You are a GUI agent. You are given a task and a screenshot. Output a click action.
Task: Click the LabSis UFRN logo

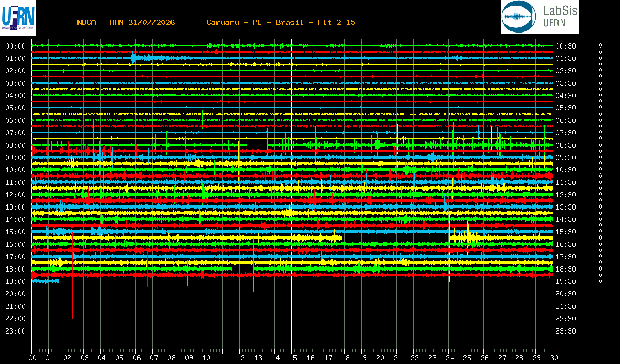(x=540, y=17)
